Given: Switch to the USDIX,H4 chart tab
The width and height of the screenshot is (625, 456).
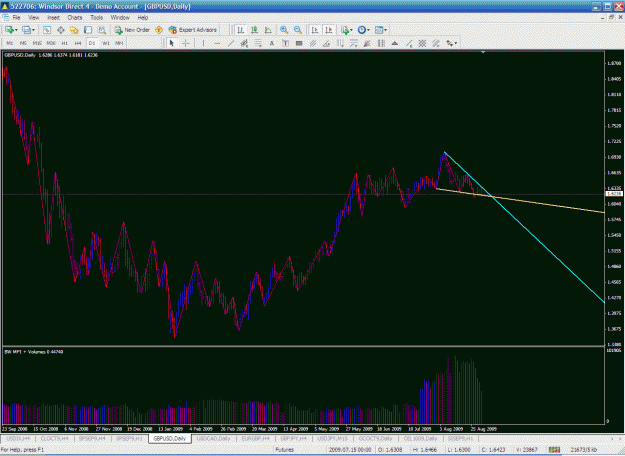Looking at the screenshot, I should [x=18, y=438].
